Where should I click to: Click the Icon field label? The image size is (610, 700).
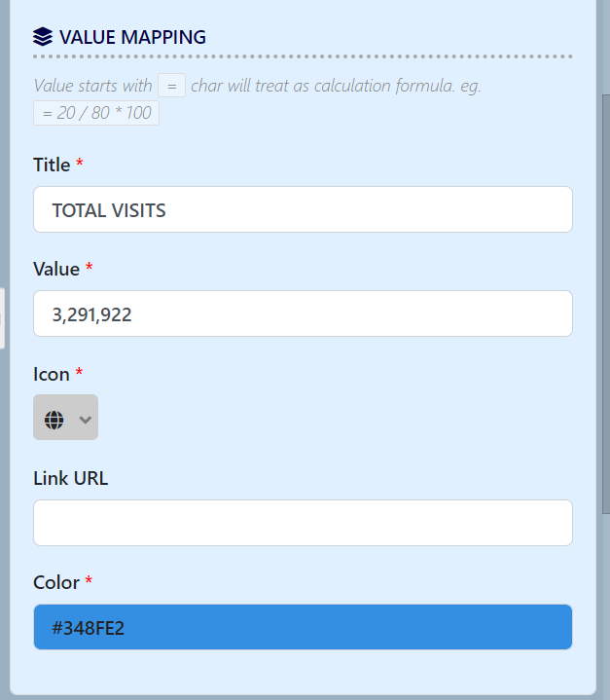pyautogui.click(x=52, y=374)
